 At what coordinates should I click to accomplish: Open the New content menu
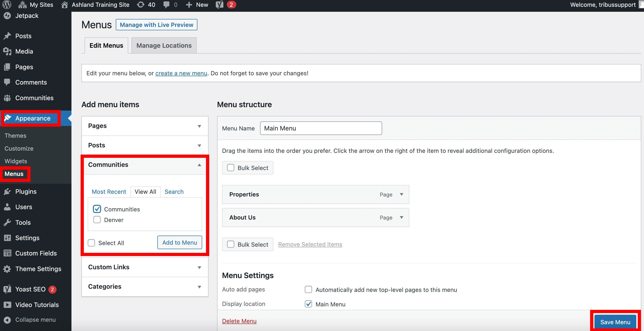pyautogui.click(x=197, y=5)
